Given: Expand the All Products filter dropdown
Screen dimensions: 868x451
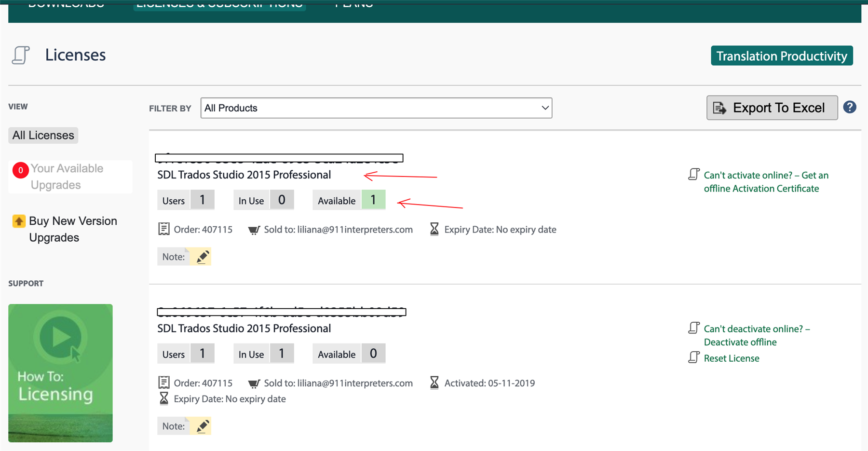Looking at the screenshot, I should click(x=376, y=108).
